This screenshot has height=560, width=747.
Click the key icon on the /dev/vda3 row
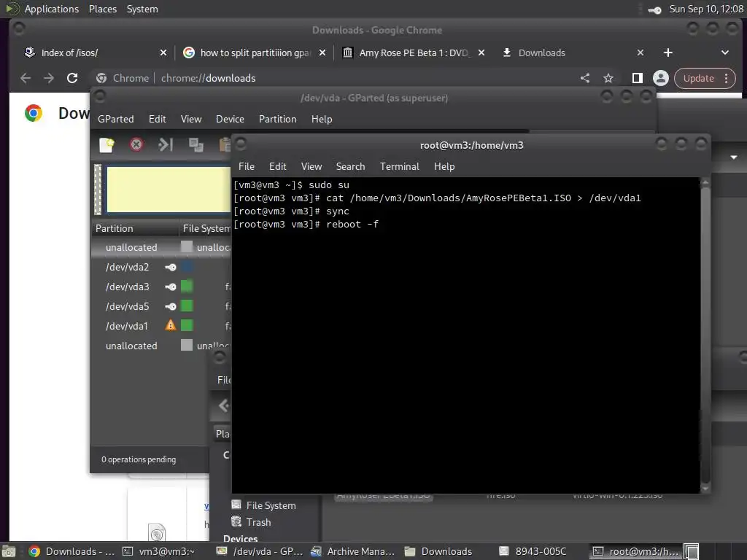(x=171, y=287)
